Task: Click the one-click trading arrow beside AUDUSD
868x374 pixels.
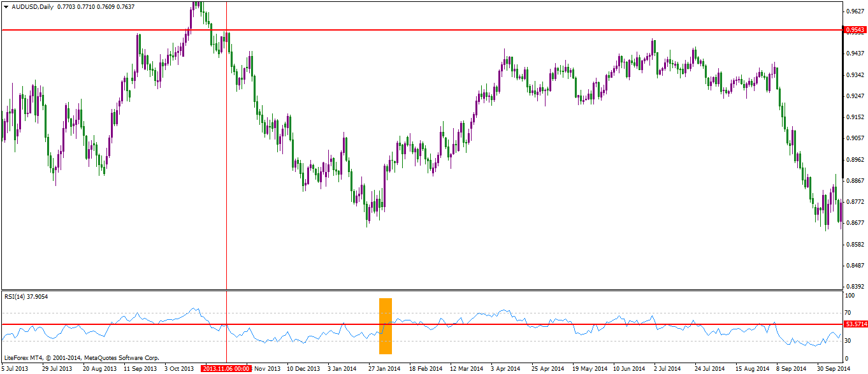Action: coord(6,6)
